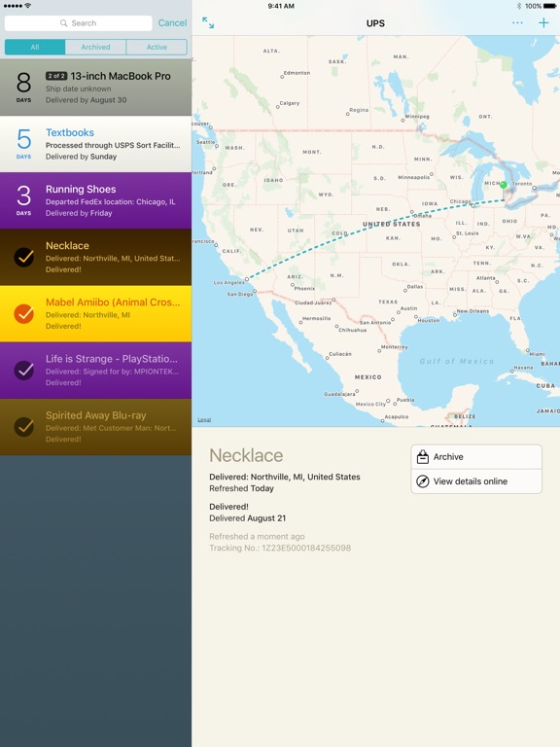Viewport: 560px width, 747px height.
Task: Switch to the Archived filter tab
Action: [95, 47]
